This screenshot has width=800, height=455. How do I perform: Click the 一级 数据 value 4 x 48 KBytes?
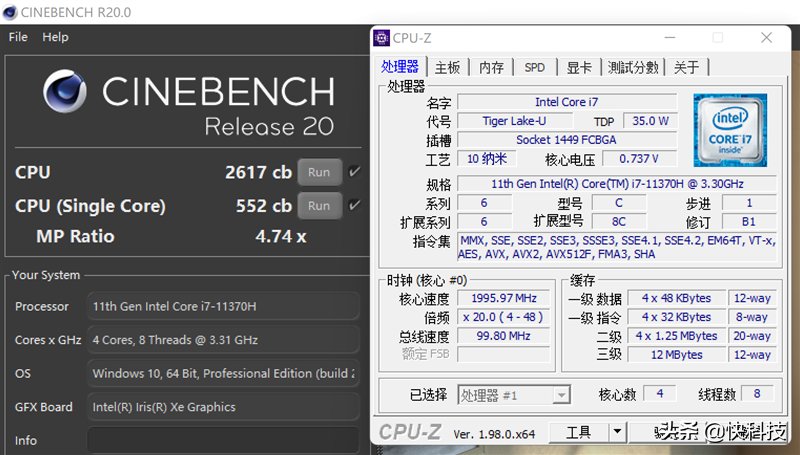pos(677,298)
